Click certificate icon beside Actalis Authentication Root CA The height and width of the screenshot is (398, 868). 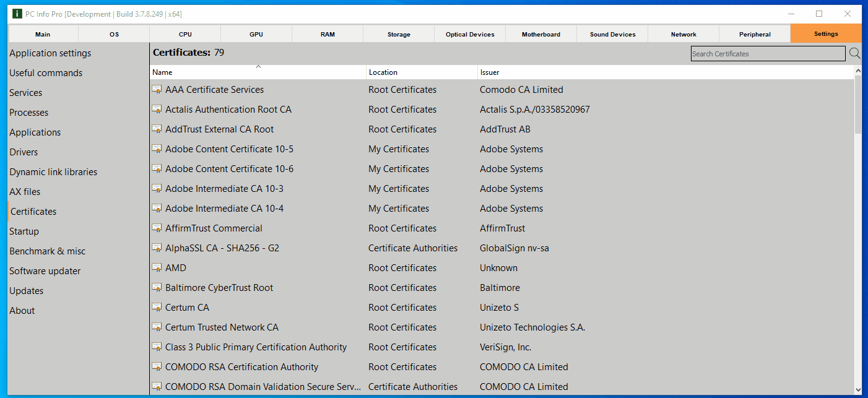click(x=157, y=110)
